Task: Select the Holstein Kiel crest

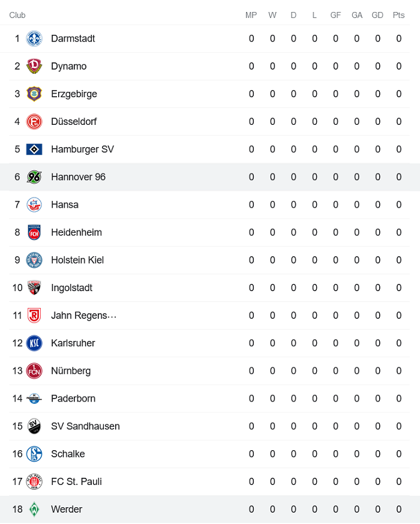Action: [x=34, y=260]
